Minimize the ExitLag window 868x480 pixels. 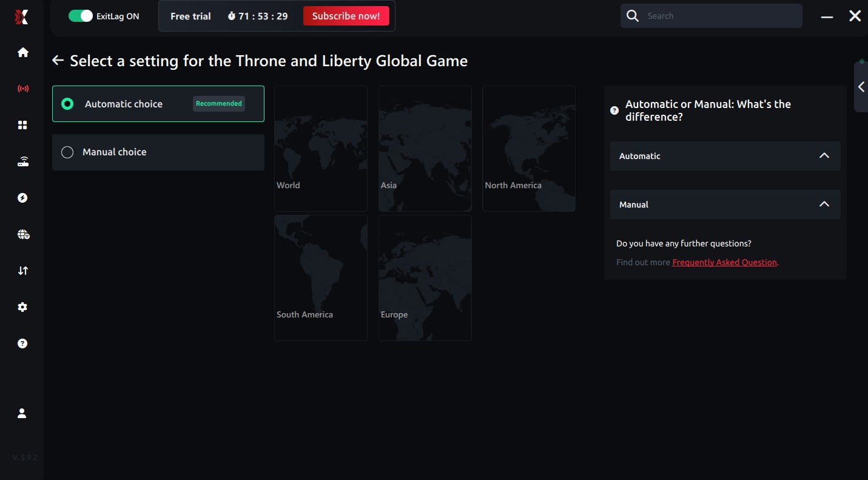pos(827,16)
